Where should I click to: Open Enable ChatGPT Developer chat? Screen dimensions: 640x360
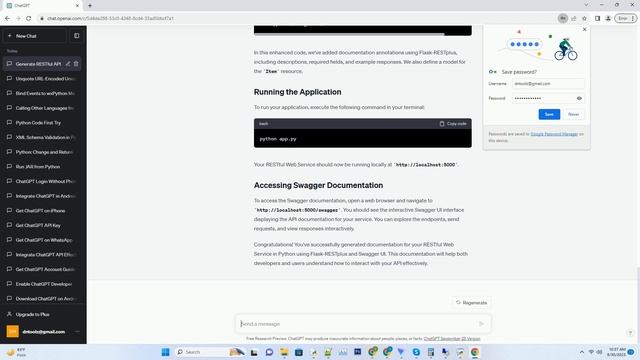[42, 284]
